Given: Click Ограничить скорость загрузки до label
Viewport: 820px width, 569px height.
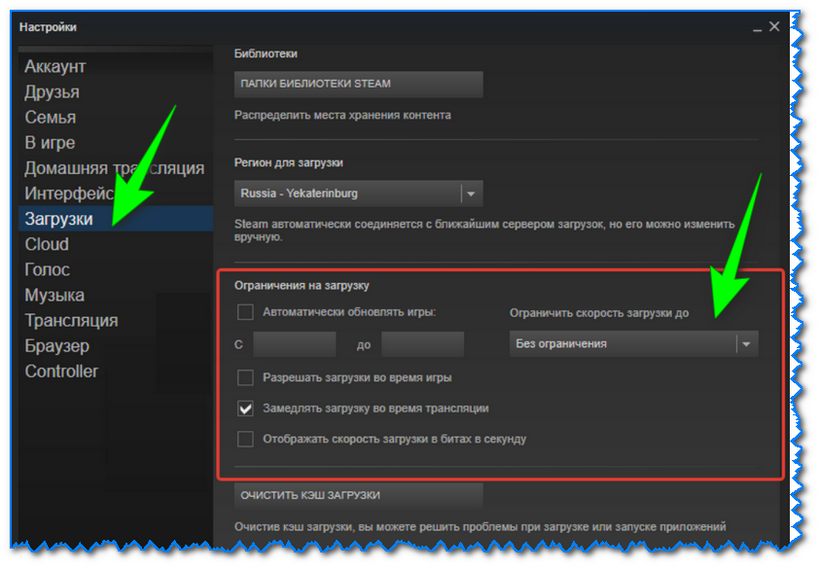Looking at the screenshot, I should 599,313.
